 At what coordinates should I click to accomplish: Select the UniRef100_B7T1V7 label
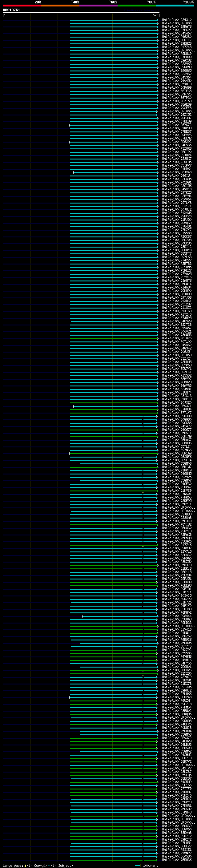pyautogui.click(x=177, y=413)
